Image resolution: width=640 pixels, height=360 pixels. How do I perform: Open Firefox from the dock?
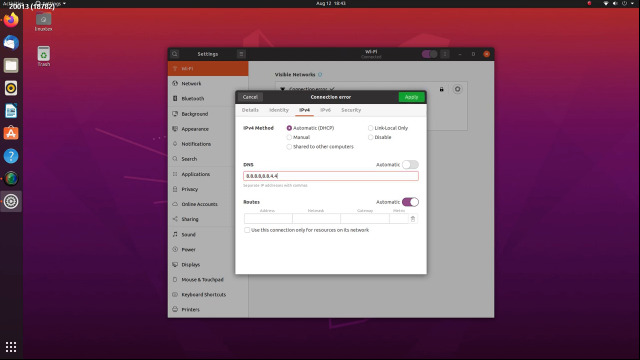click(x=11, y=20)
